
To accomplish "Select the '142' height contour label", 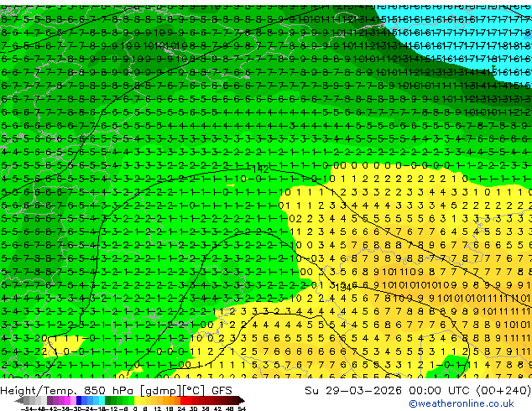I will [x=260, y=169].
